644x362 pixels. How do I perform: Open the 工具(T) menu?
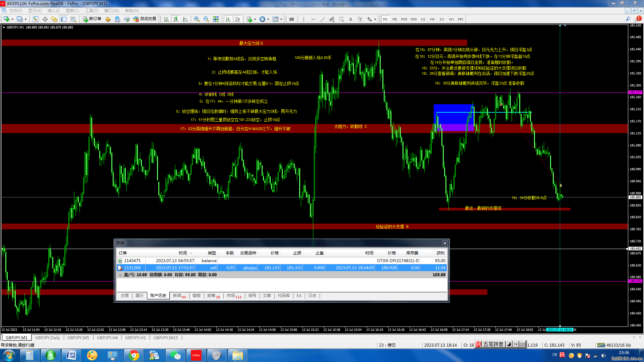92,11
